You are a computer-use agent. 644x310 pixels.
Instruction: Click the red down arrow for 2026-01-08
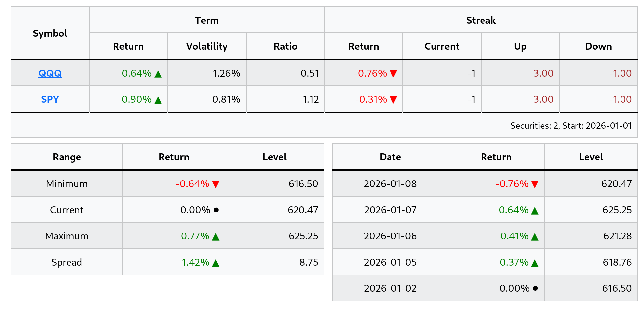click(x=535, y=184)
